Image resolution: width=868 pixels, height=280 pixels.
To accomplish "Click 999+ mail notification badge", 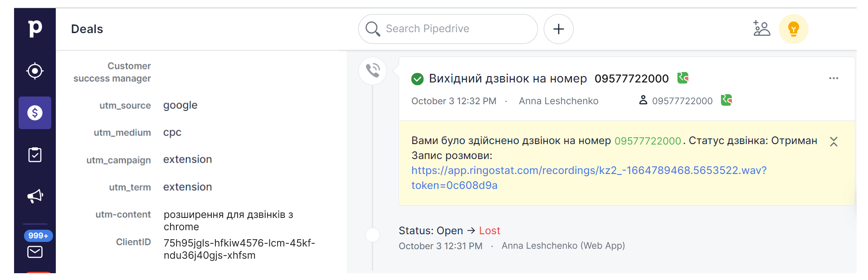I will click(x=38, y=236).
